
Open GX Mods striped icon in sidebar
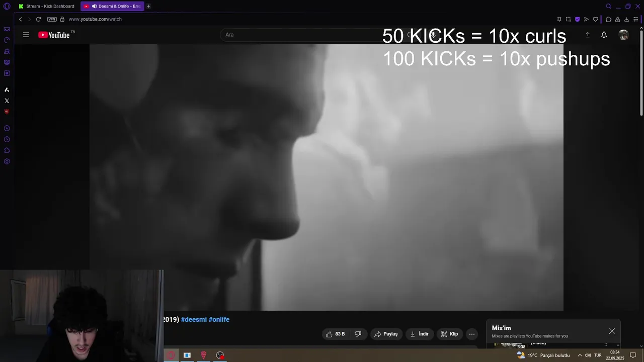tap(7, 62)
